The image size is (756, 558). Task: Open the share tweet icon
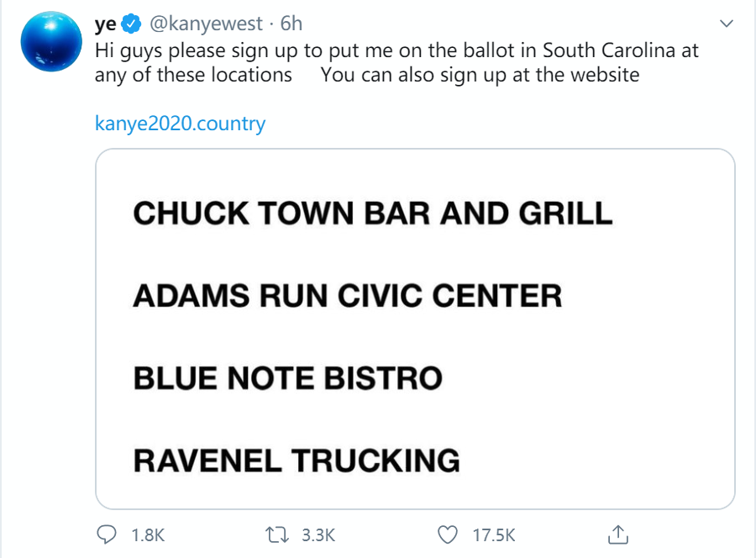(617, 534)
